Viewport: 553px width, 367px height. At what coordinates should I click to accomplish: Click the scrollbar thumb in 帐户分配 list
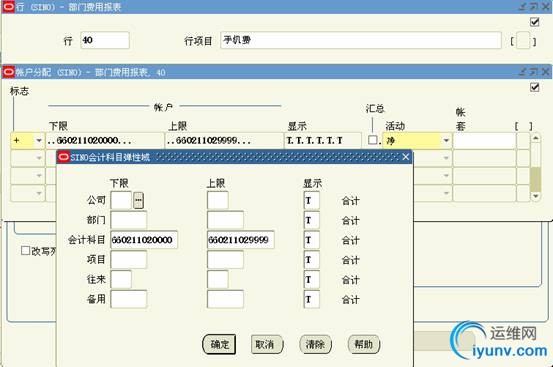(x=535, y=179)
